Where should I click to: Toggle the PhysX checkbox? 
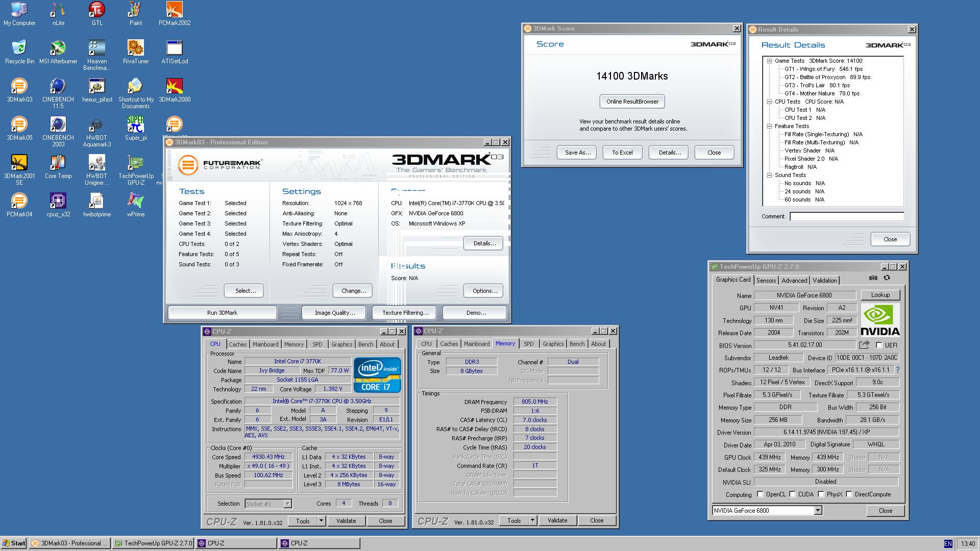[x=821, y=494]
